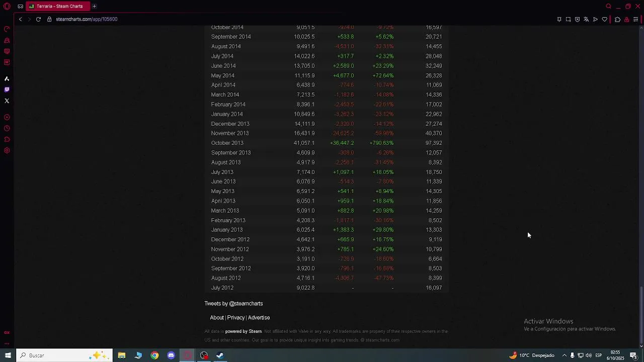The width and height of the screenshot is (644, 362).
Task: Open OBS Studio from taskbar
Action: click(x=204, y=355)
